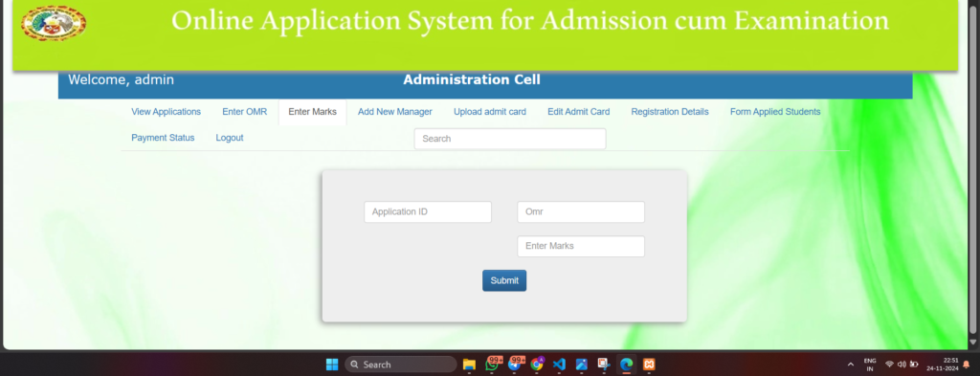
Task: Click the Application ID field
Action: tap(428, 211)
